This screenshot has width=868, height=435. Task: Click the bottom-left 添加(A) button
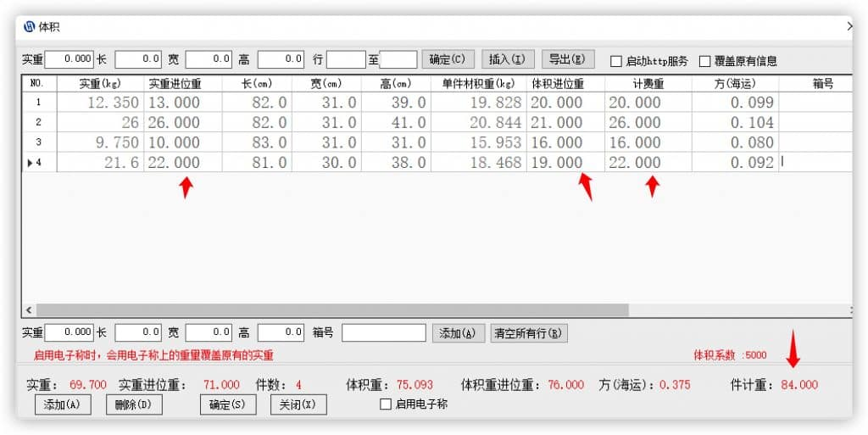(x=63, y=404)
